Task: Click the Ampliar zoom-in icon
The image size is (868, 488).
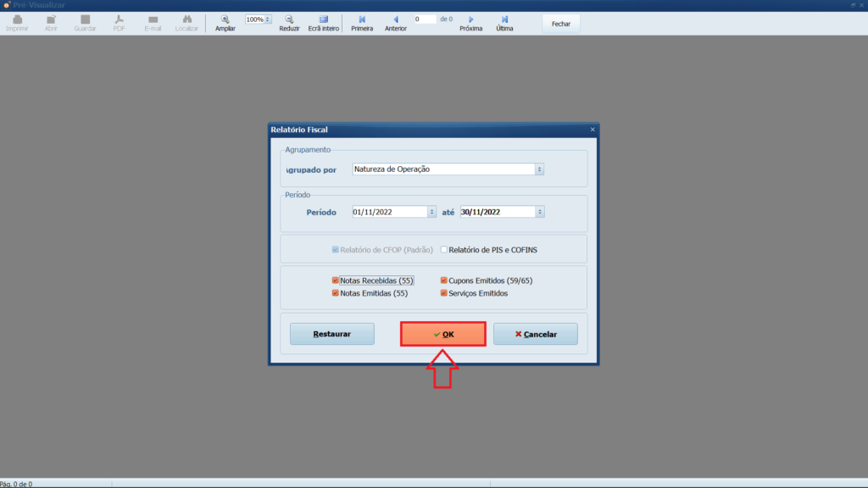Action: (225, 19)
